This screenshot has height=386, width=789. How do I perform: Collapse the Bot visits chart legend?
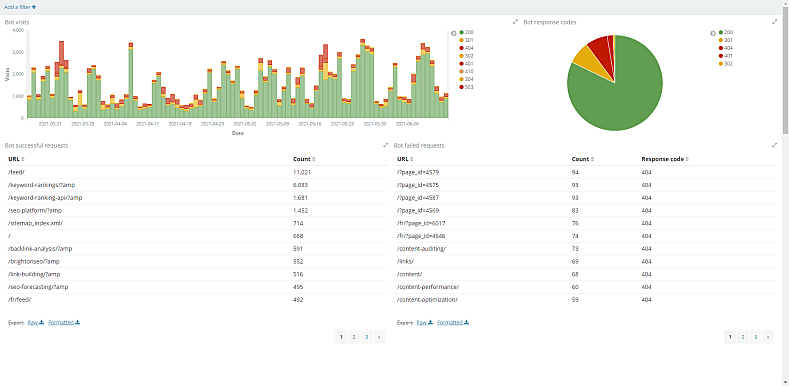pos(453,33)
